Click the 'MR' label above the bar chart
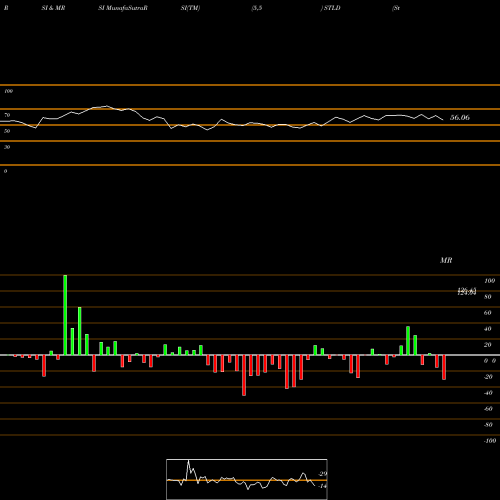 [446, 260]
